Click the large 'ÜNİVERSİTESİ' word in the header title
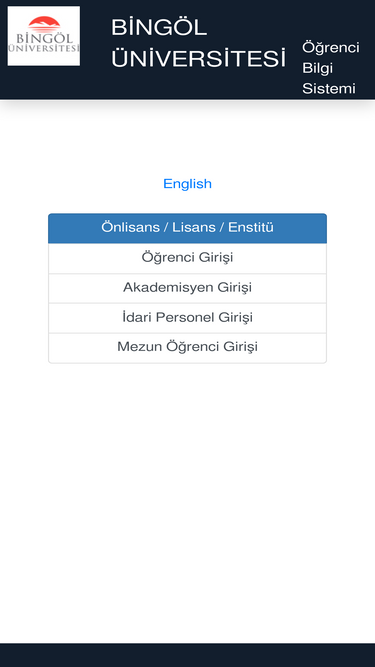 tap(199, 58)
